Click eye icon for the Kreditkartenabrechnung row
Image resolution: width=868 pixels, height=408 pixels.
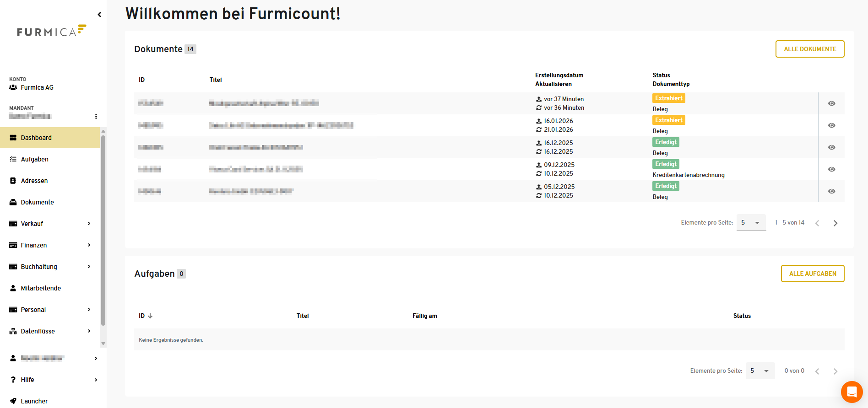point(831,169)
